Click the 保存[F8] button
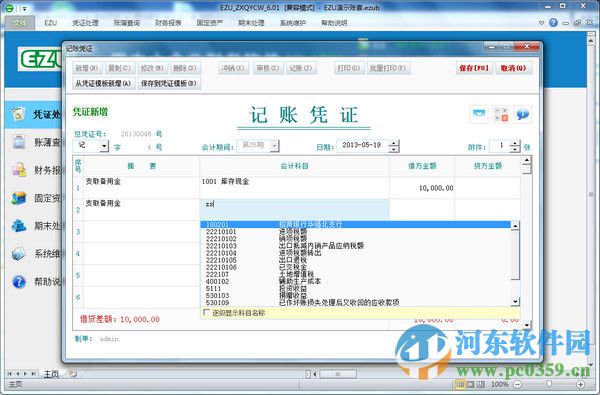This screenshot has height=395, width=600. [474, 68]
